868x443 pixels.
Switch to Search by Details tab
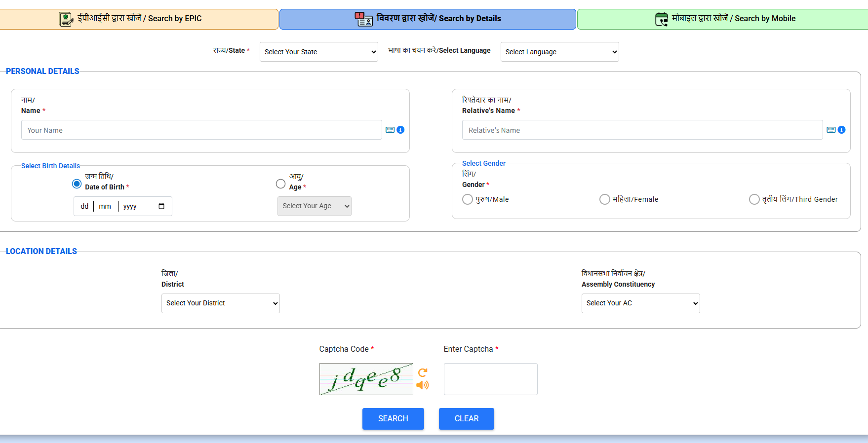coord(428,19)
